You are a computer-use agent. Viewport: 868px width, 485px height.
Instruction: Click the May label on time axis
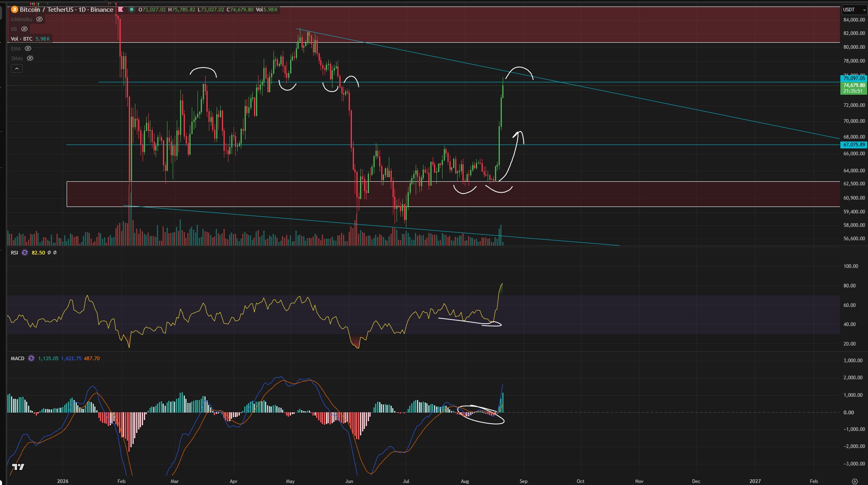pyautogui.click(x=290, y=481)
